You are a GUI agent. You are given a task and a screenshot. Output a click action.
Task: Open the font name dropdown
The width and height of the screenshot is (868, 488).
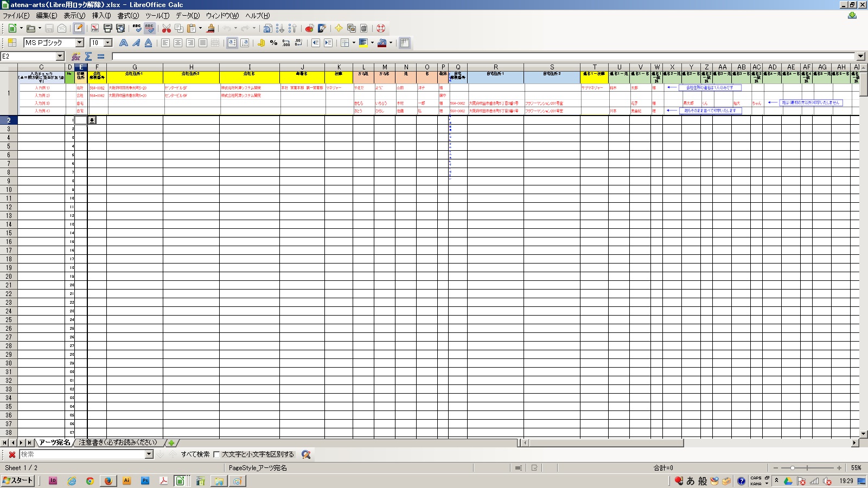pos(79,43)
